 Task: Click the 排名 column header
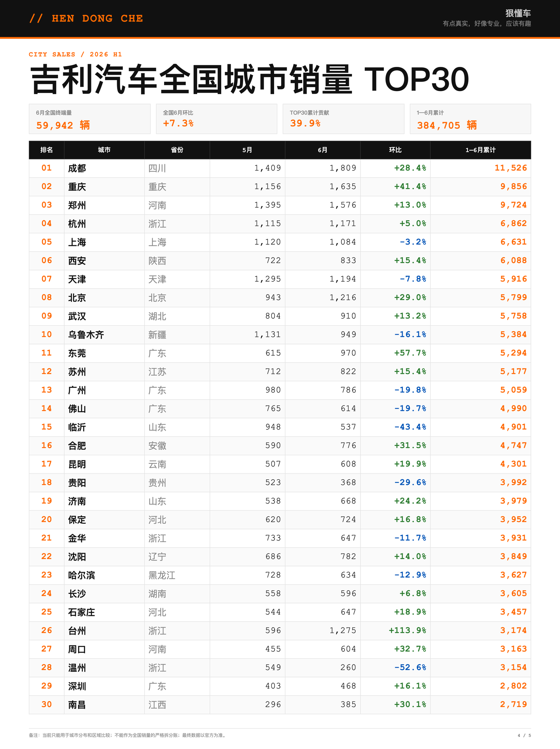tap(47, 150)
